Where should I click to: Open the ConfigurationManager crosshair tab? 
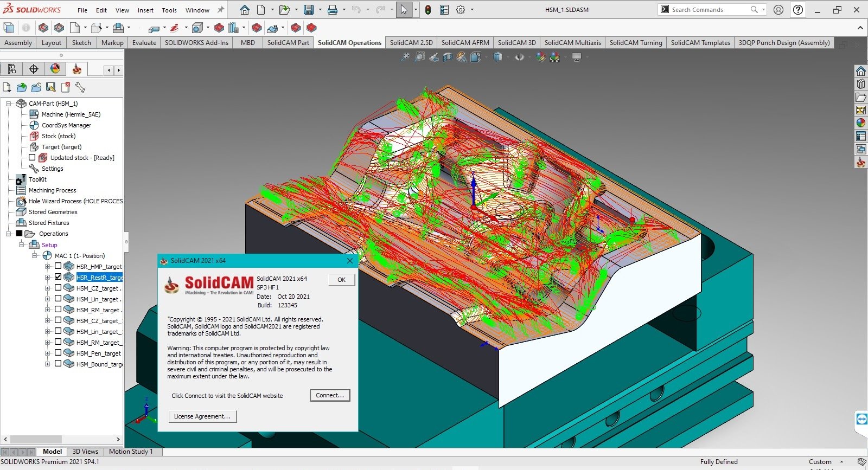coord(34,69)
